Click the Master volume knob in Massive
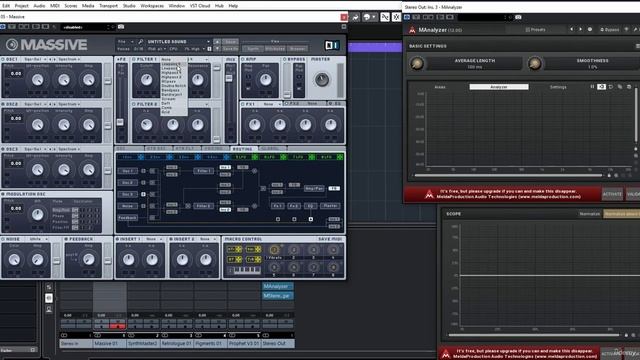Image resolution: width=640 pixels, height=360 pixels. pos(322,80)
